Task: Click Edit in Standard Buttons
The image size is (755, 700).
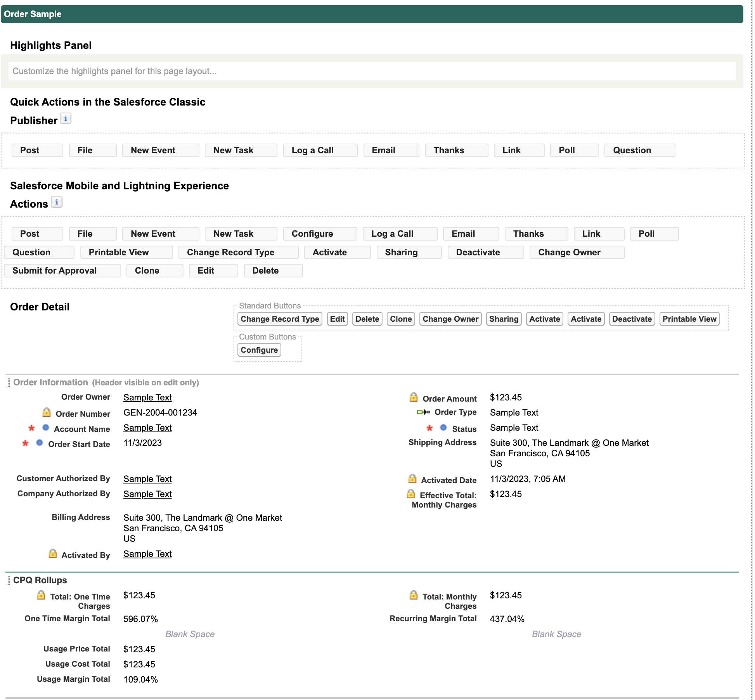Action: coord(337,319)
